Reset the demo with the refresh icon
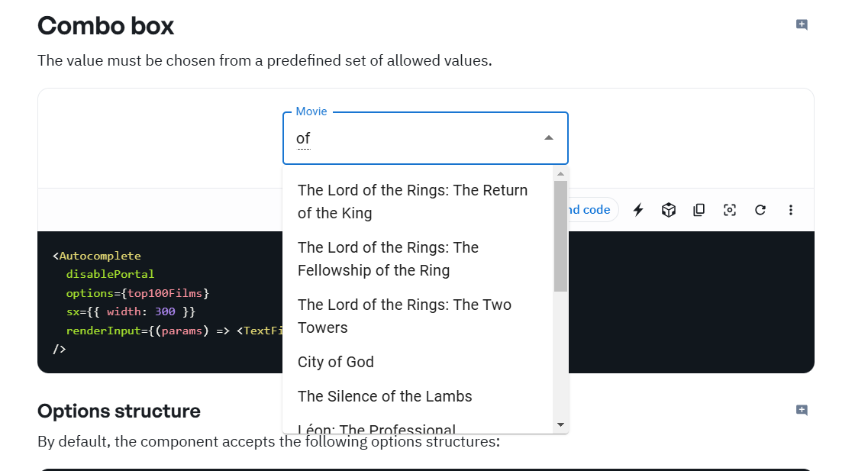The height and width of the screenshot is (471, 868). tap(760, 210)
